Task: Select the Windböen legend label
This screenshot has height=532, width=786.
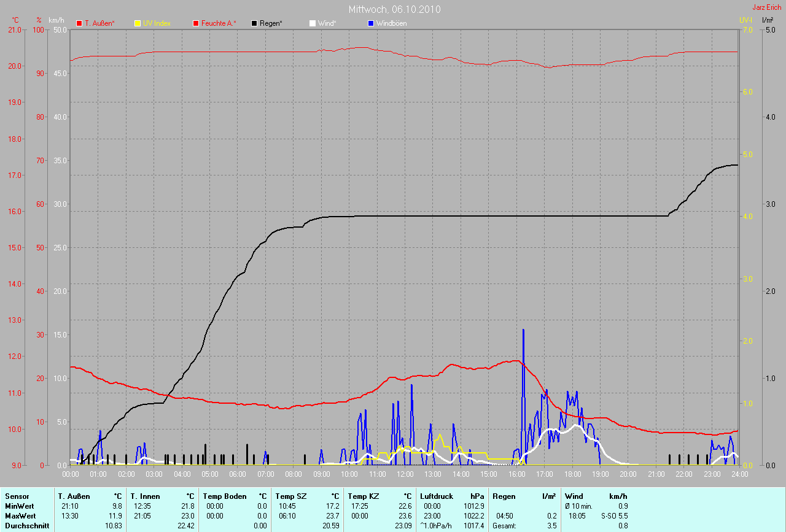Action: pos(391,23)
